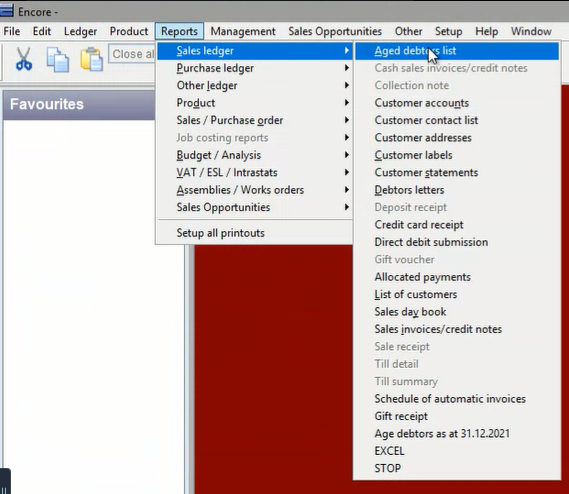This screenshot has height=494, width=569.
Task: Open the Window menu
Action: (x=531, y=31)
